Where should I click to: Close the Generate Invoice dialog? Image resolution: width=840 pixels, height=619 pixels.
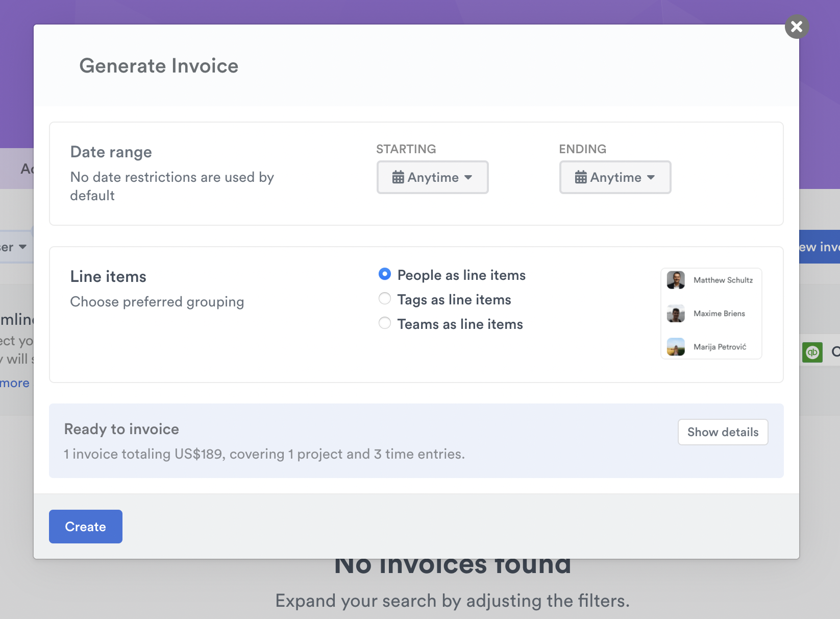click(796, 27)
